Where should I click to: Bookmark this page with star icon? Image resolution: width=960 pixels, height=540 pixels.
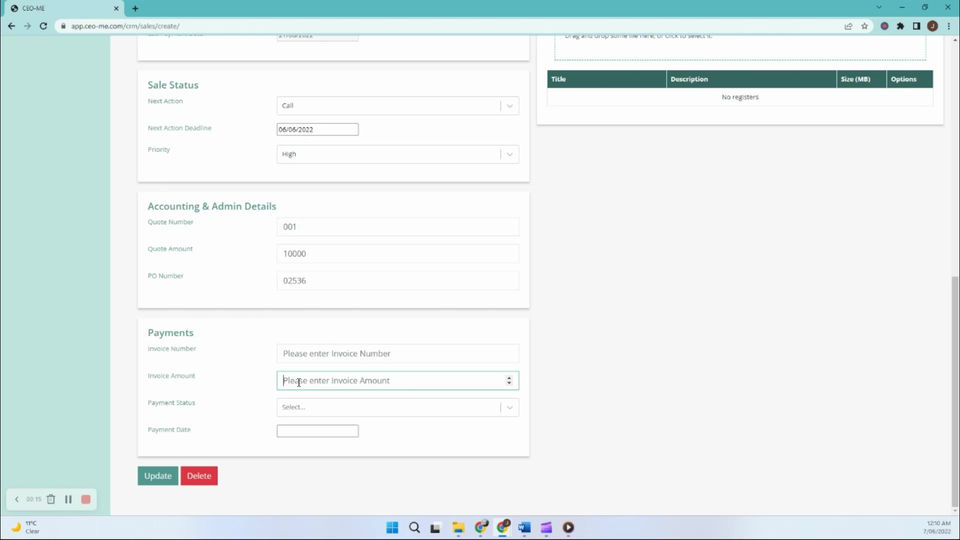pyautogui.click(x=864, y=26)
